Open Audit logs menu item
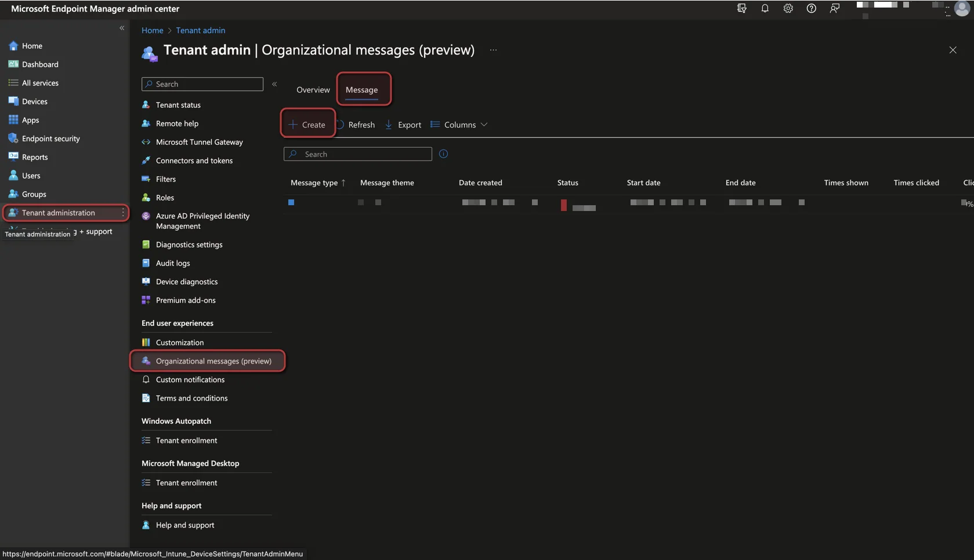The image size is (974, 560). [x=173, y=263]
